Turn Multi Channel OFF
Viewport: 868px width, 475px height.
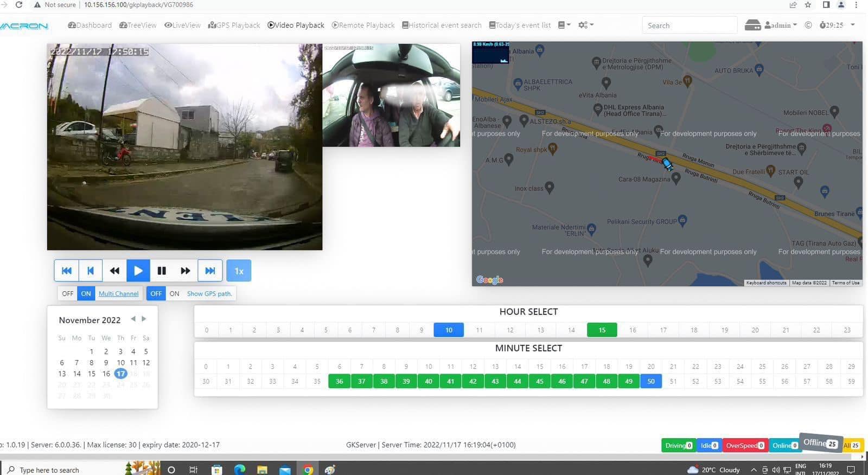point(68,293)
